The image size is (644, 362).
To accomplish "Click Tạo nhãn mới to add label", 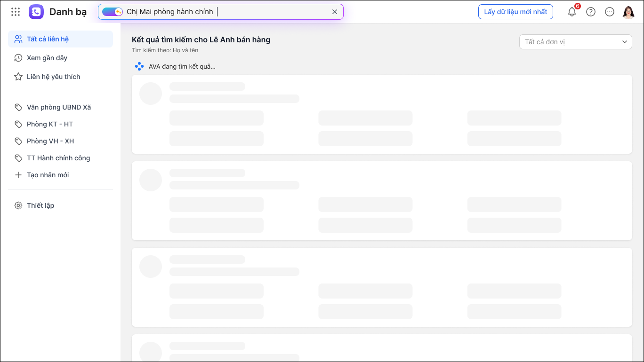I will coord(48,175).
